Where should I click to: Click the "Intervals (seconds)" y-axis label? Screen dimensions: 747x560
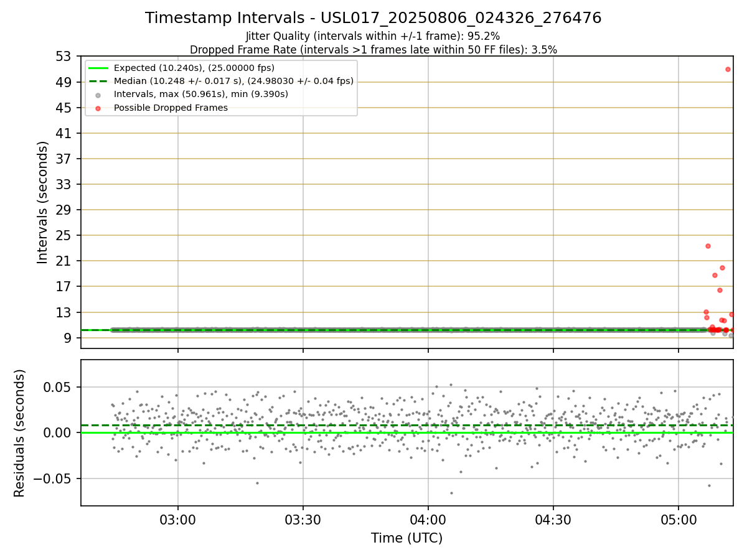click(x=42, y=202)
